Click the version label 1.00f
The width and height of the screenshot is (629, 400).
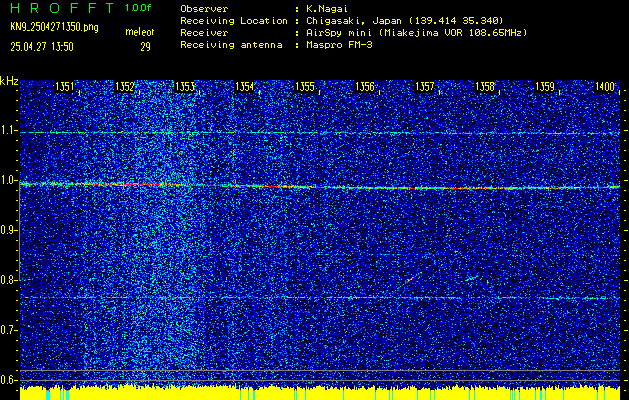[138, 8]
